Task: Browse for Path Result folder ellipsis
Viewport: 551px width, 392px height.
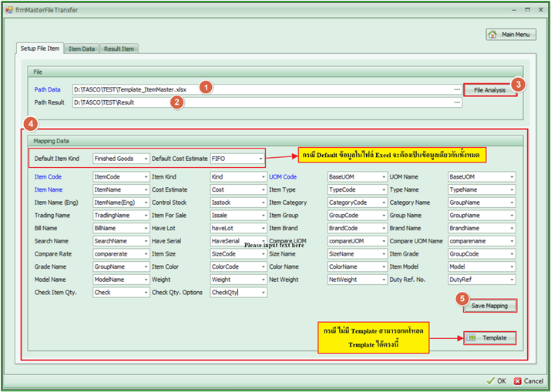Action: (x=456, y=102)
